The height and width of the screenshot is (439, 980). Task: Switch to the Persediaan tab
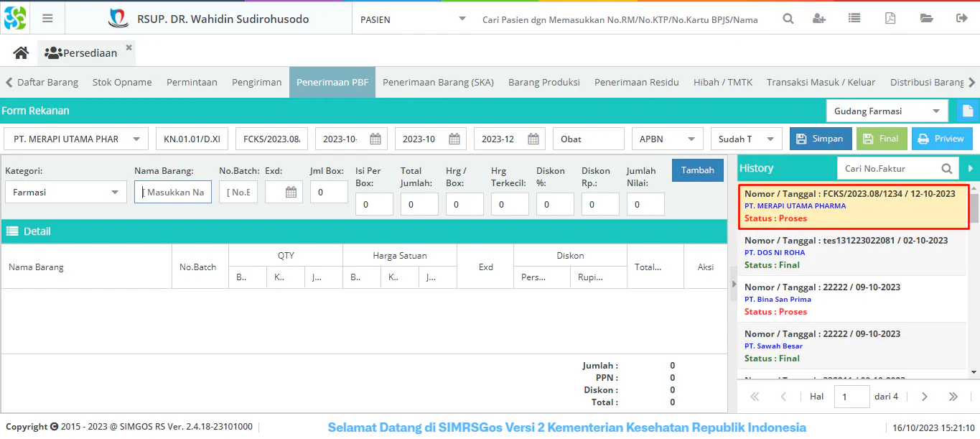point(87,53)
